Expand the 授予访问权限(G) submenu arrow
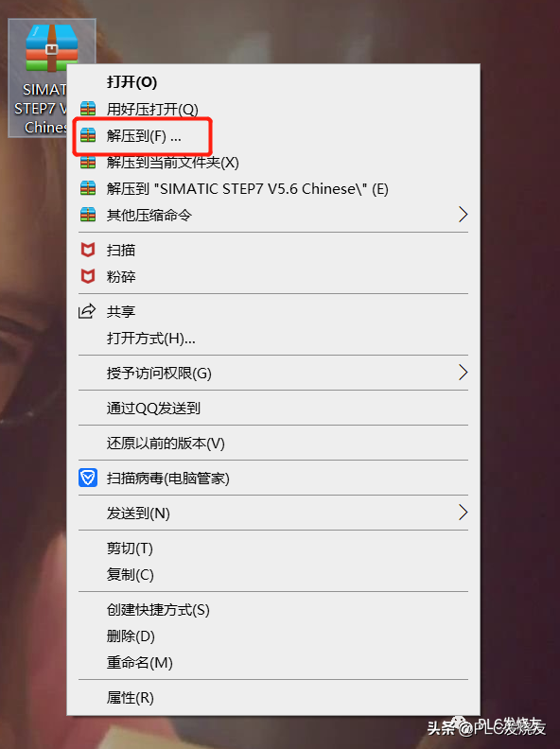560x749 pixels. coord(463,372)
